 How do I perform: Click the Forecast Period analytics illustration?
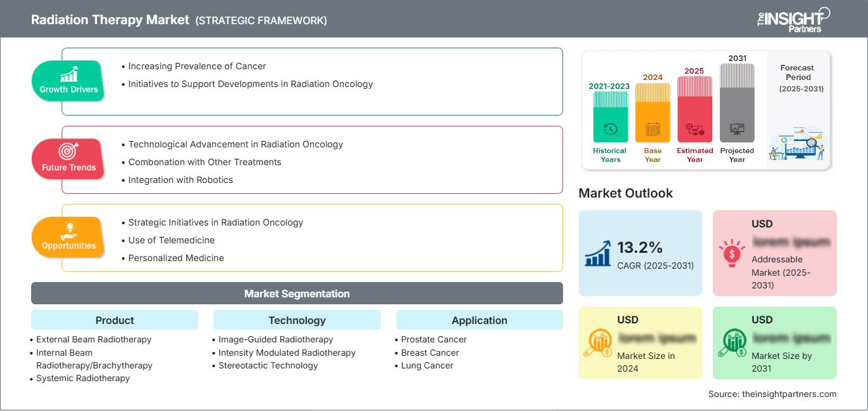(x=798, y=145)
